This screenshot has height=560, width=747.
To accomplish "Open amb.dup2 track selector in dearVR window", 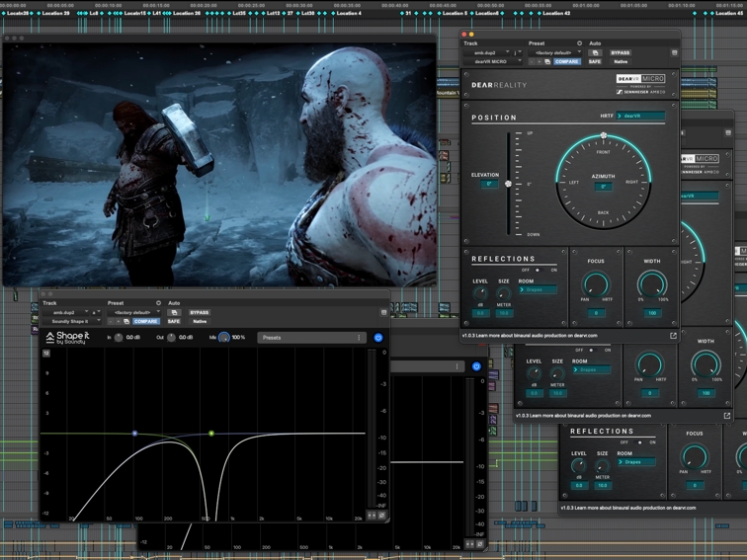I will (x=487, y=53).
